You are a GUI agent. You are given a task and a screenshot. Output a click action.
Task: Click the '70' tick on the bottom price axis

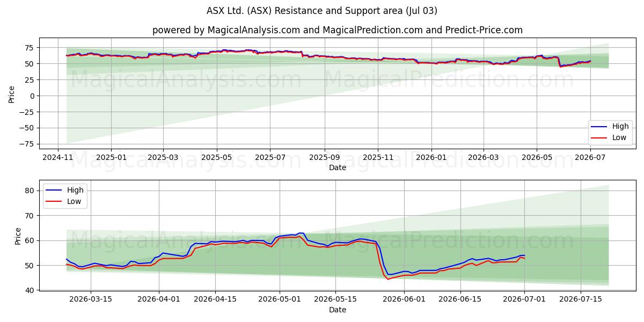tap(30, 216)
